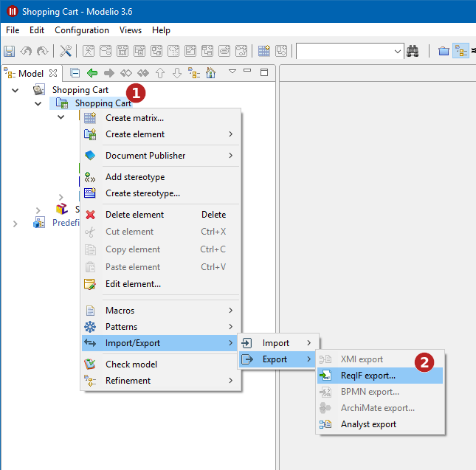Choose Create stereotype...
Screen dimensions: 476x470
coord(161,193)
